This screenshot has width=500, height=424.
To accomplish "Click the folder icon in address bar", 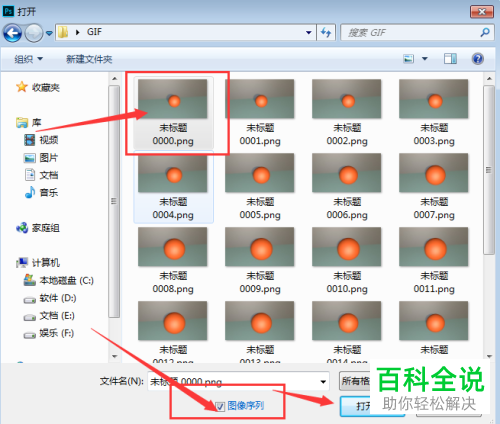I will click(x=63, y=32).
